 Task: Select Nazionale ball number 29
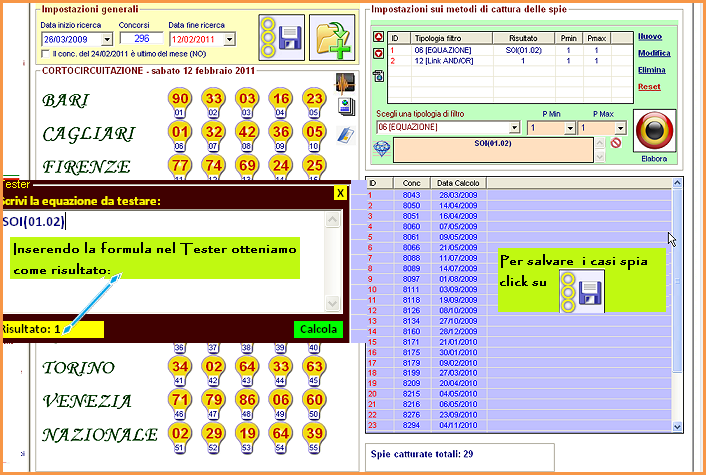(213, 433)
